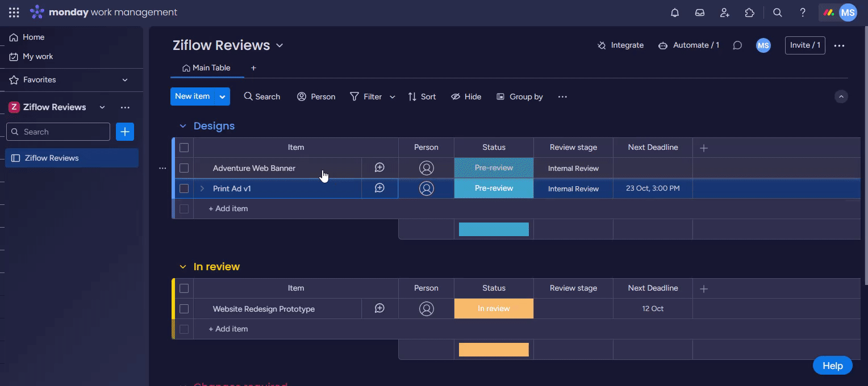Open the apps grid switcher
Image resolution: width=868 pixels, height=386 pixels.
coord(14,12)
